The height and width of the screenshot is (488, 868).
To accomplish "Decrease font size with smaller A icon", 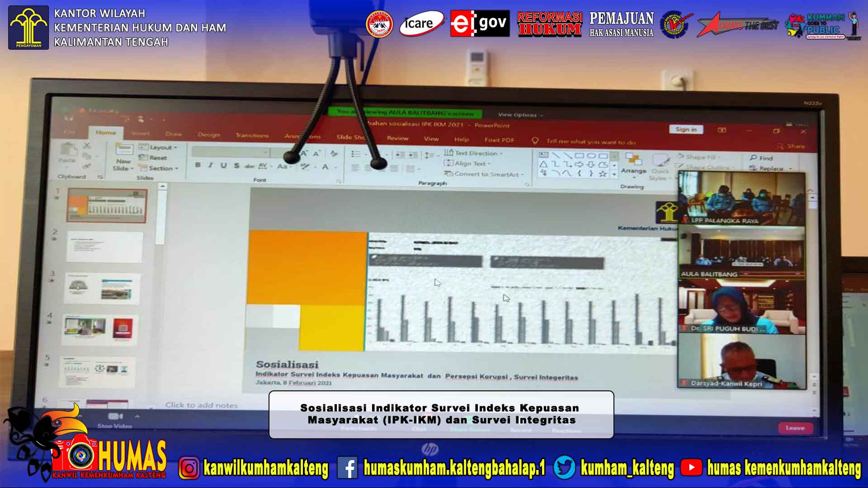I will click(316, 154).
